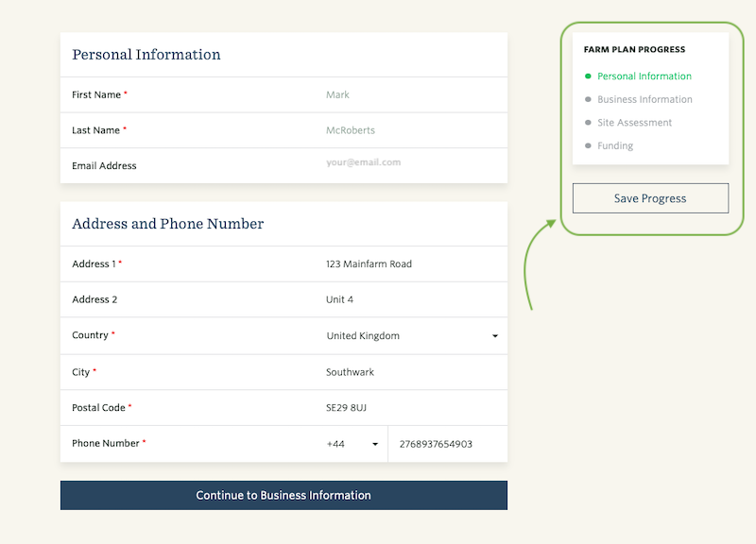756x544 pixels.
Task: Edit the Address 1 field
Action: (411, 264)
